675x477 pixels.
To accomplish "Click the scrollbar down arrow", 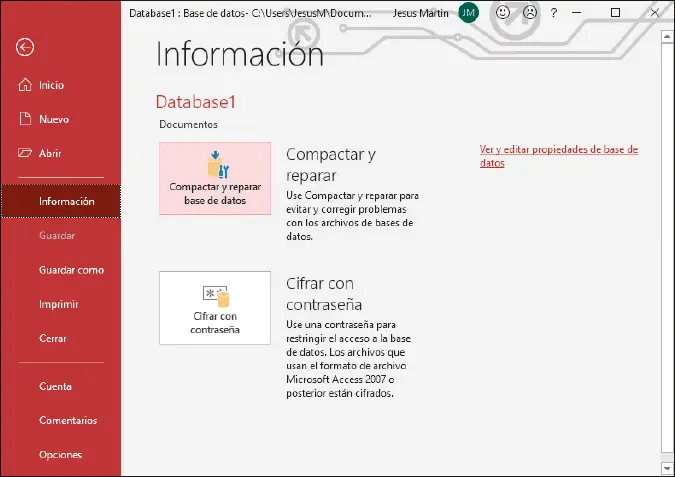I will [x=667, y=468].
